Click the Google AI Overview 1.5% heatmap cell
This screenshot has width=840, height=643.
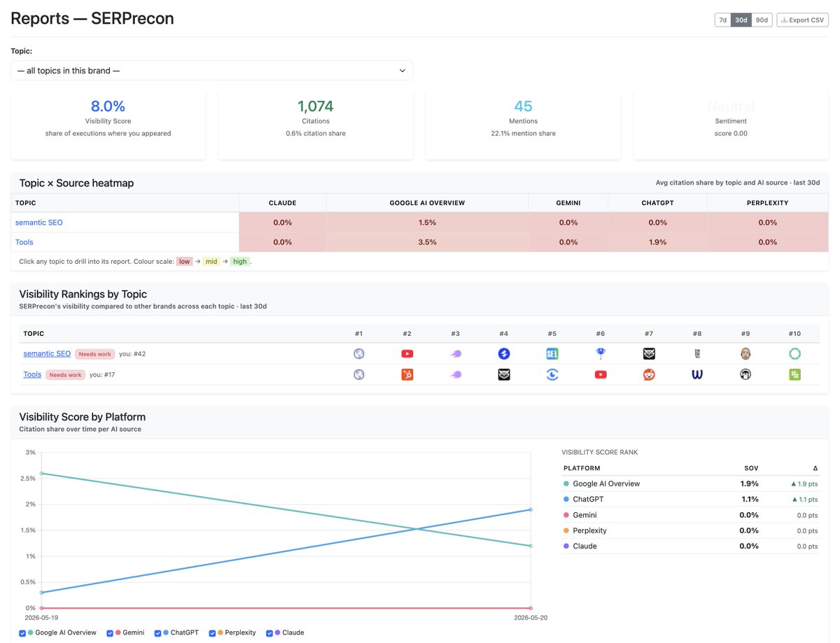point(427,222)
